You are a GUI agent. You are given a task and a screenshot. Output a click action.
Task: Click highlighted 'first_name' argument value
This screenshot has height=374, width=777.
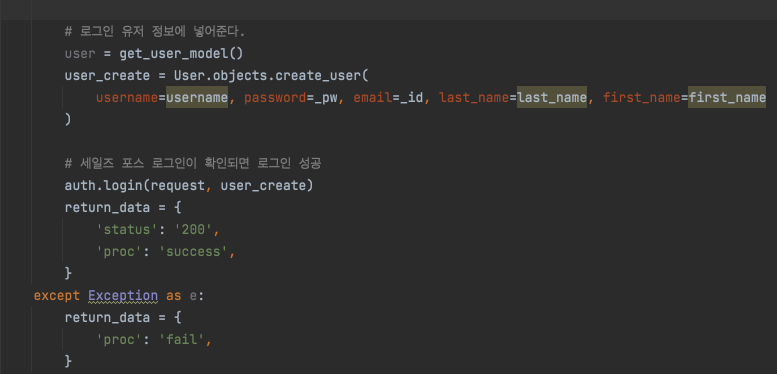pyautogui.click(x=727, y=98)
